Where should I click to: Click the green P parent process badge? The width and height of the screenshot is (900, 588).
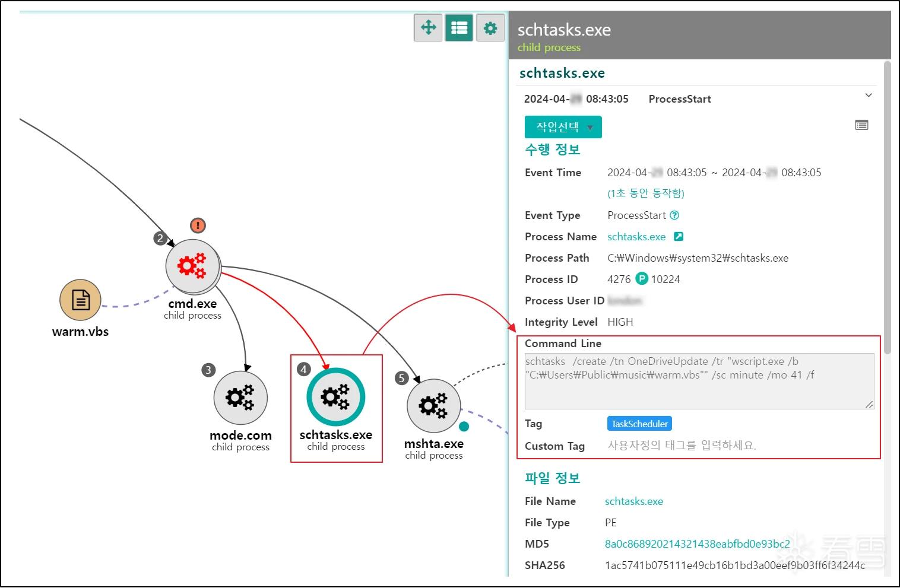642,278
